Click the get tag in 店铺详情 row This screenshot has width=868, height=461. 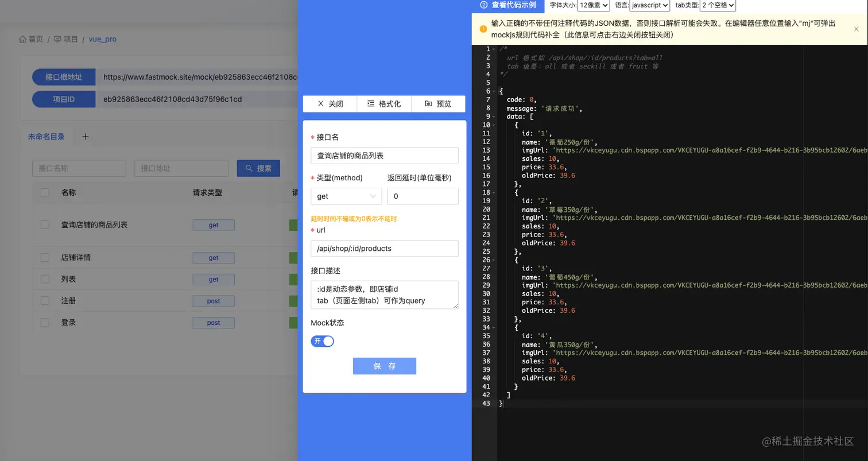coord(214,258)
